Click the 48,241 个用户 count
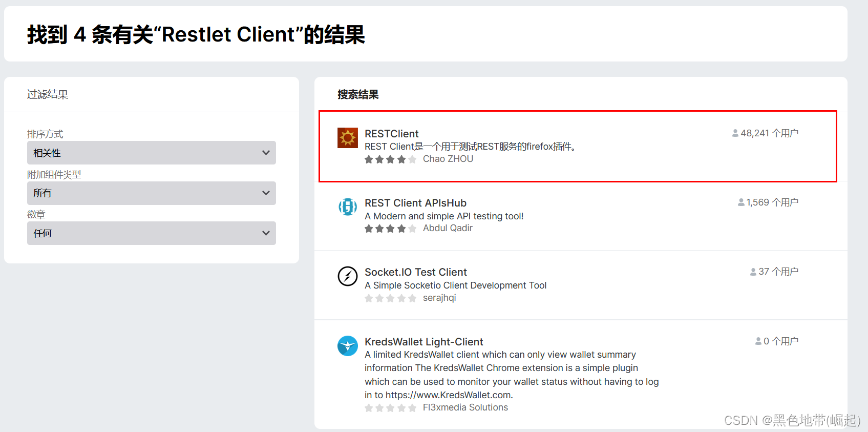This screenshot has width=868, height=432. point(770,133)
